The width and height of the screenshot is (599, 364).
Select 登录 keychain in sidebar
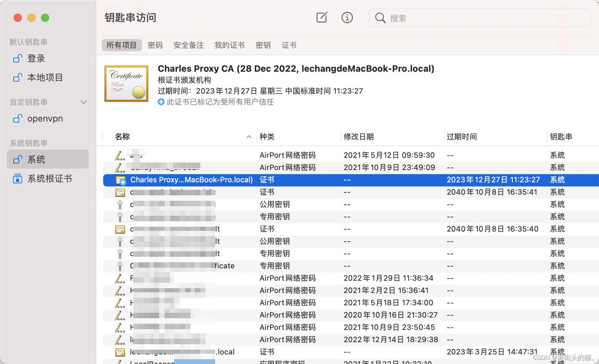pos(48,58)
